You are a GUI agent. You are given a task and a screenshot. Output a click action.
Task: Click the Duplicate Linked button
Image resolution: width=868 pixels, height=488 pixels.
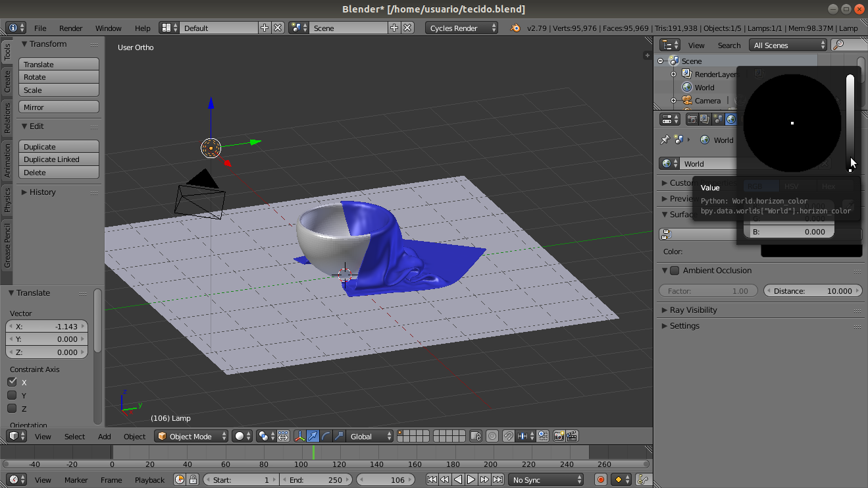point(59,159)
